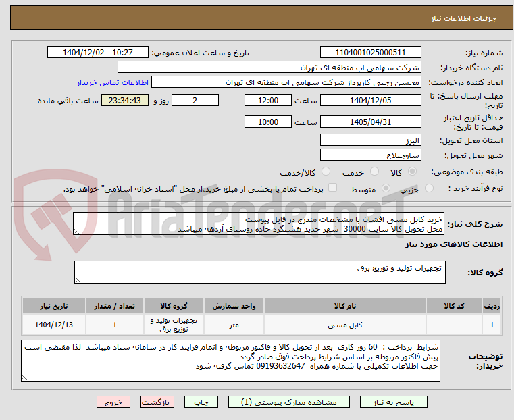This screenshot has width=514, height=420.
Task: Click the requester field محسن رجبی
Action: (x=286, y=82)
